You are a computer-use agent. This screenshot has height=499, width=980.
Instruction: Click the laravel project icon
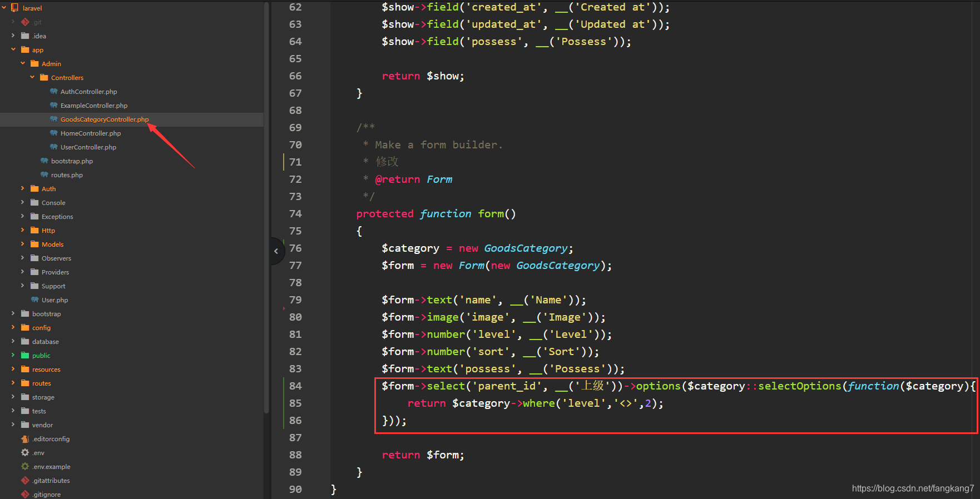pos(15,8)
